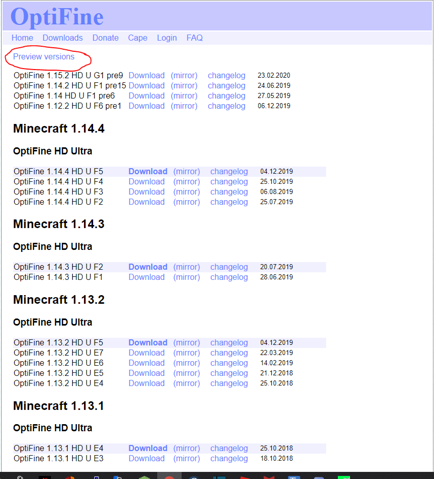Open the Donate page link
This screenshot has height=479, width=434.
point(105,38)
